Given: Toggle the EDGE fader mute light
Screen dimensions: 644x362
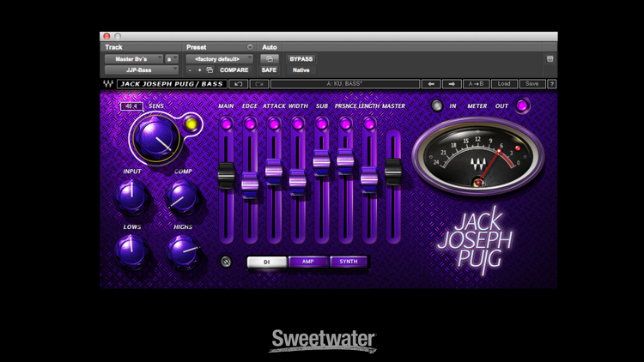Looking at the screenshot, I should pos(250,124).
